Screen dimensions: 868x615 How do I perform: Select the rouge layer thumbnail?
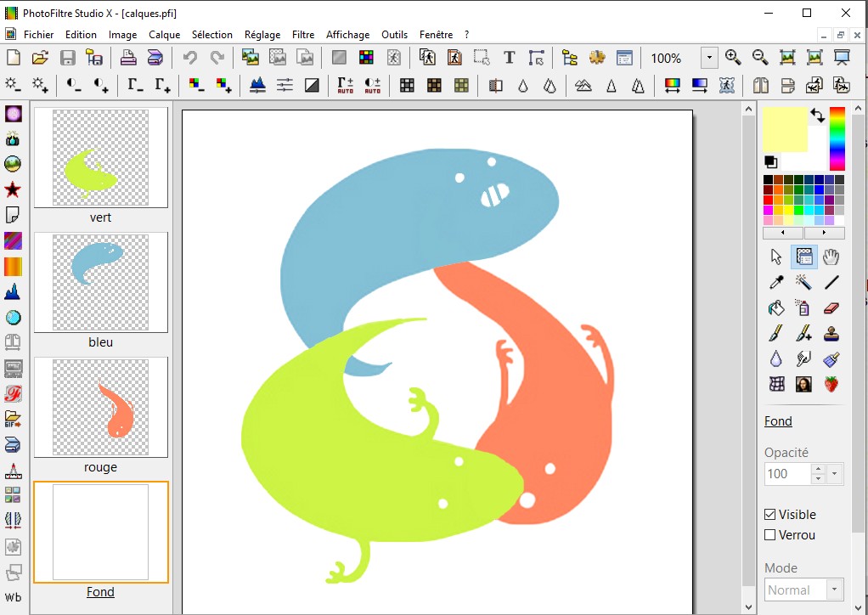(101, 407)
